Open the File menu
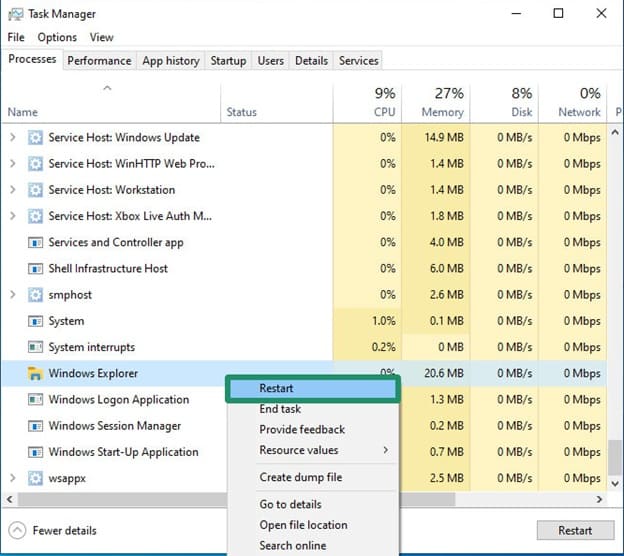624x556 pixels. (16, 37)
